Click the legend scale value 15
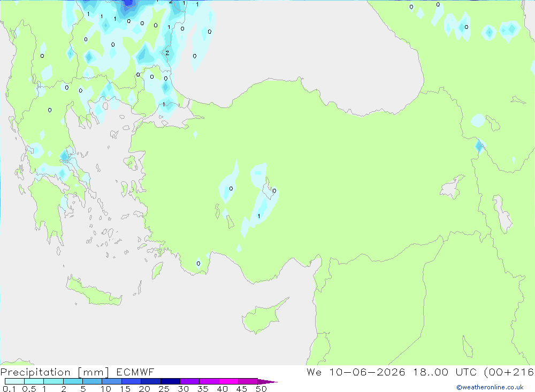Screen dimensions: 535x392 (125, 389)
